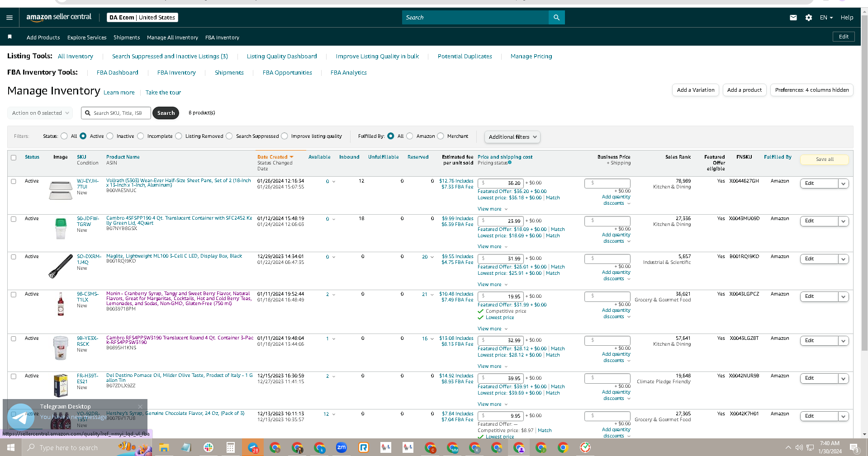The image size is (868, 456).
Task: Open Telegram from taskbar
Action: pyautogui.click(x=253, y=447)
